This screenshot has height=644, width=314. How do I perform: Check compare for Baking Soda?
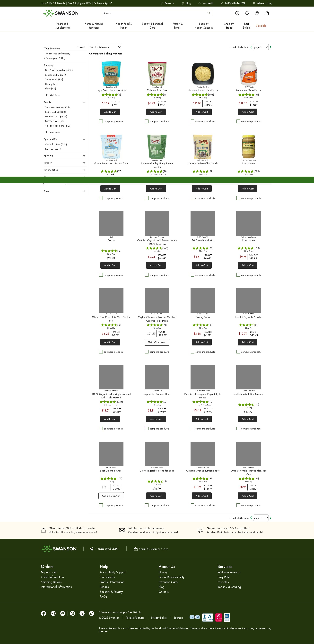click(192, 352)
